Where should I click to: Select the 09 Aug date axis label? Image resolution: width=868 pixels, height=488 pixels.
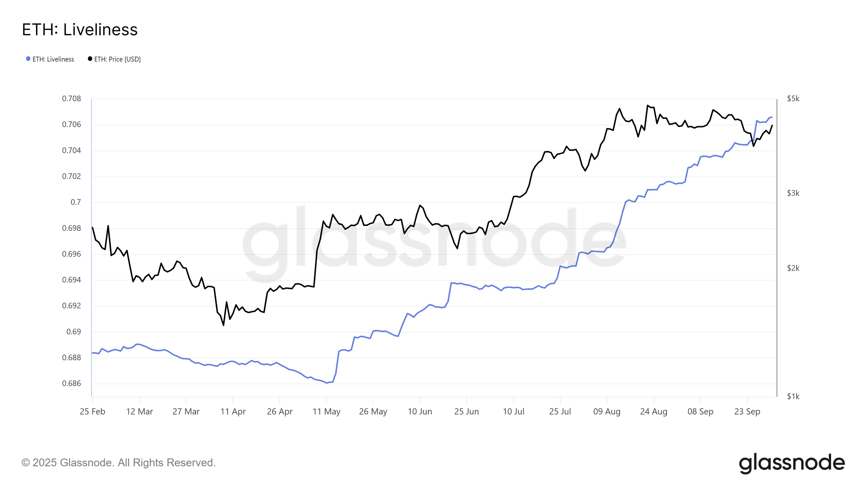(x=607, y=412)
